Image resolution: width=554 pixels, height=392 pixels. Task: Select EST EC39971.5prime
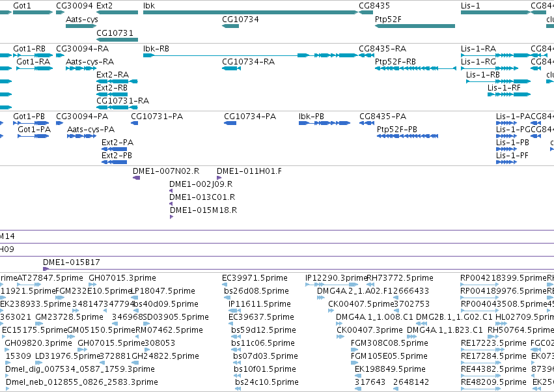tap(225, 285)
